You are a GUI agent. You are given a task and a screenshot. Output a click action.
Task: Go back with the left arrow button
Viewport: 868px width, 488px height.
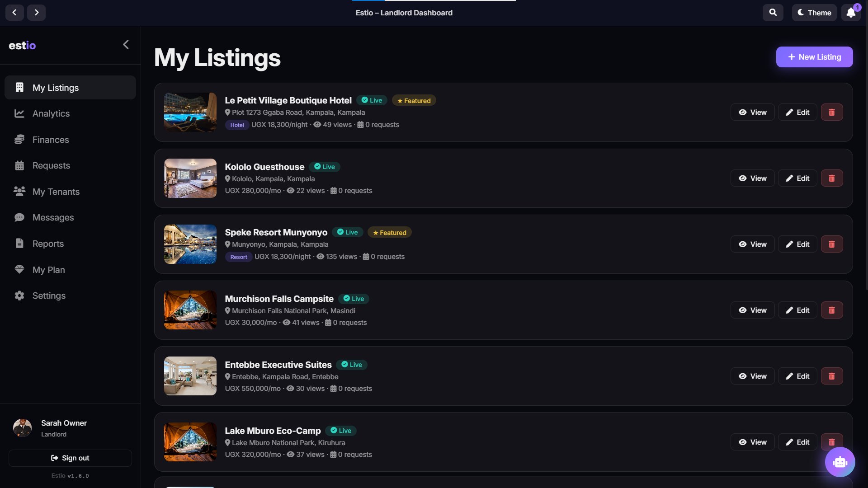pyautogui.click(x=14, y=13)
